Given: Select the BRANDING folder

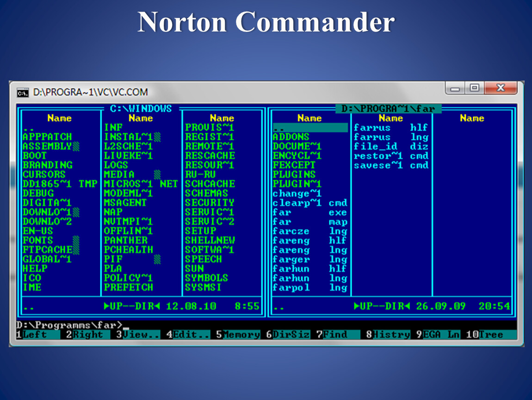Looking at the screenshot, I should [x=48, y=165].
